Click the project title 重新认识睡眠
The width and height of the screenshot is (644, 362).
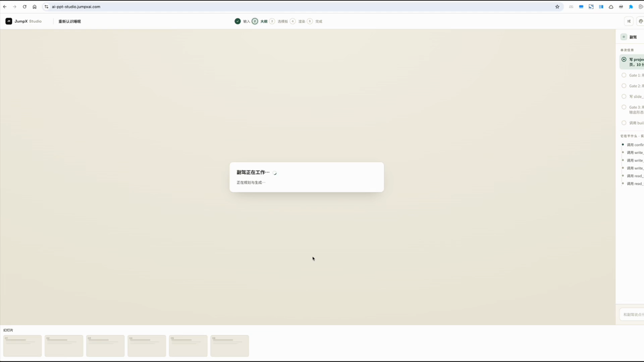pyautogui.click(x=69, y=21)
